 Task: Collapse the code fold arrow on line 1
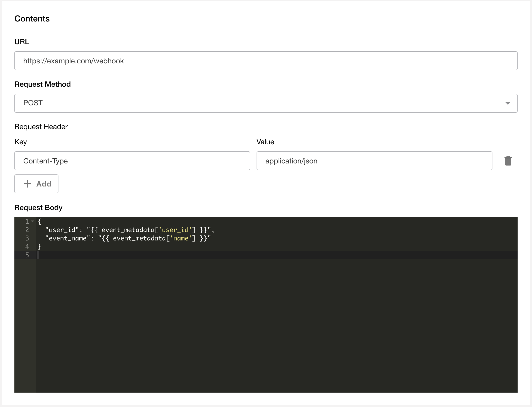32,221
